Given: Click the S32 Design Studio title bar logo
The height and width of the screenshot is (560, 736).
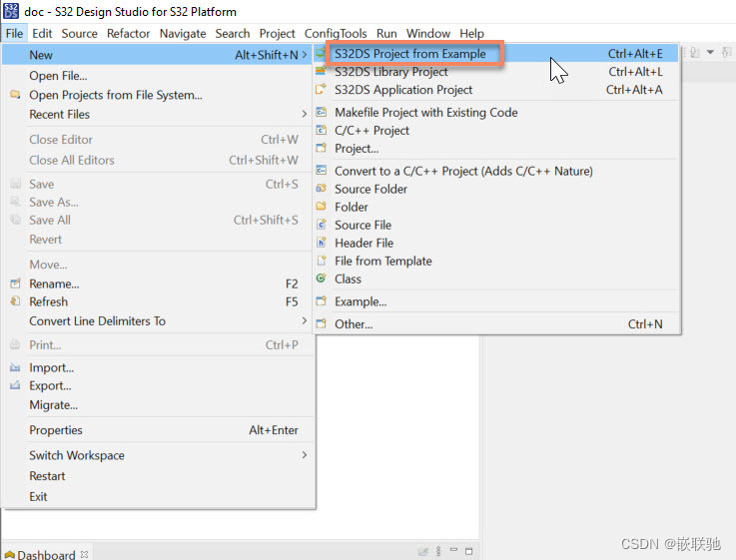Looking at the screenshot, I should pyautogui.click(x=11, y=11).
